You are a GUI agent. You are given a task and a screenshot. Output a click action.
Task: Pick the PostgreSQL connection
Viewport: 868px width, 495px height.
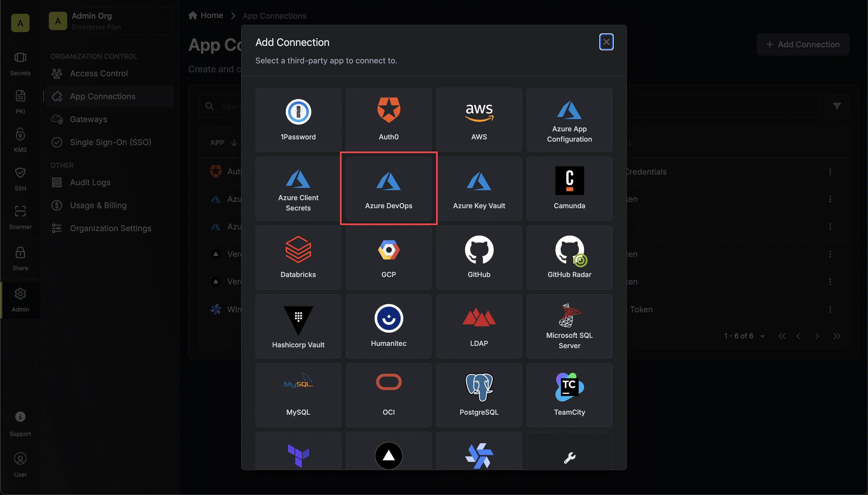pyautogui.click(x=479, y=395)
